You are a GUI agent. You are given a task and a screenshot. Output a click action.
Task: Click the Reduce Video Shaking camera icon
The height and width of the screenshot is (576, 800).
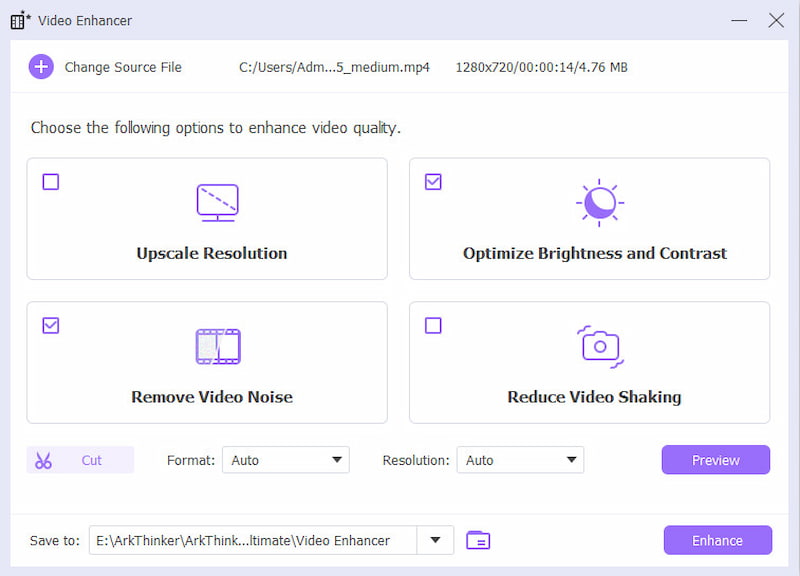pyautogui.click(x=600, y=346)
